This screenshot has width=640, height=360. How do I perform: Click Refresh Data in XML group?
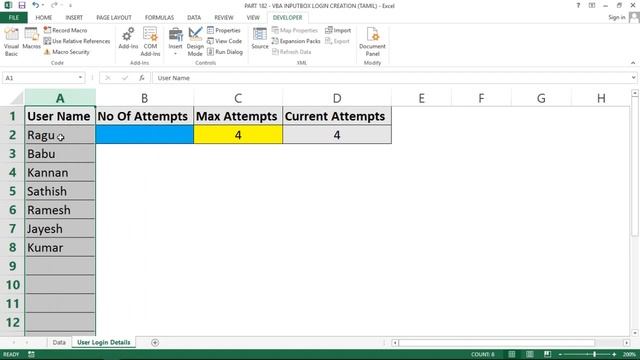click(x=291, y=52)
